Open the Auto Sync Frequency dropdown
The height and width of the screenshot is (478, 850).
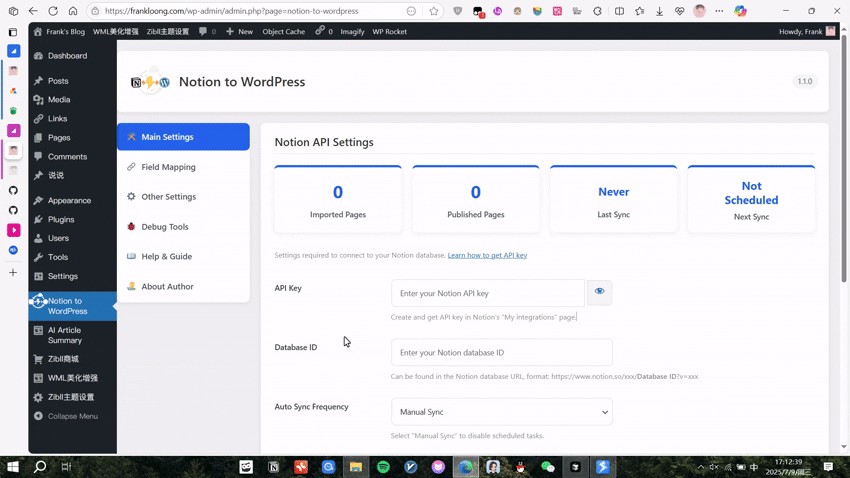point(501,412)
